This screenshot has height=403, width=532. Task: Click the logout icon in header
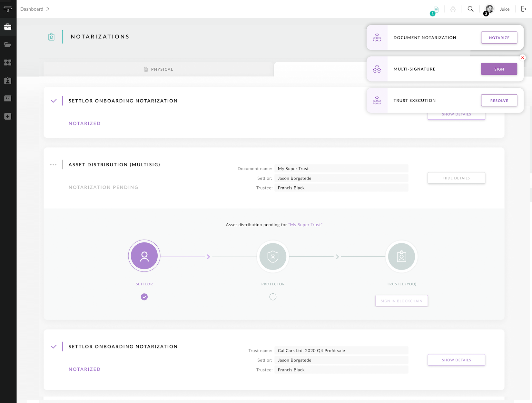tap(524, 9)
